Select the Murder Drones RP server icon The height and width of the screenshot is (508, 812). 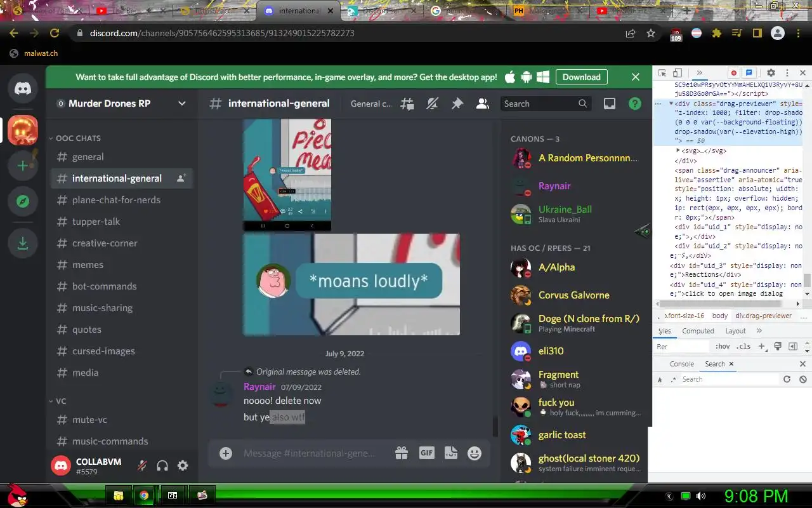tap(23, 130)
